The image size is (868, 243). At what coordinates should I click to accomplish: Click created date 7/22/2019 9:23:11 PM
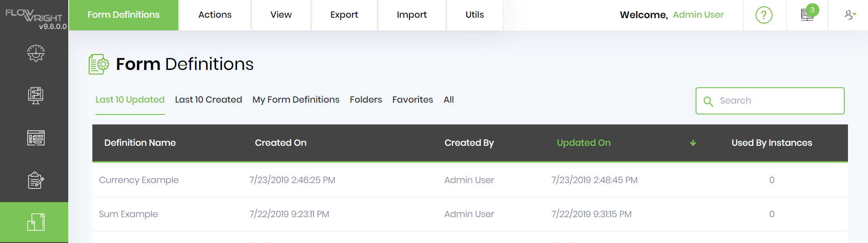[289, 214]
